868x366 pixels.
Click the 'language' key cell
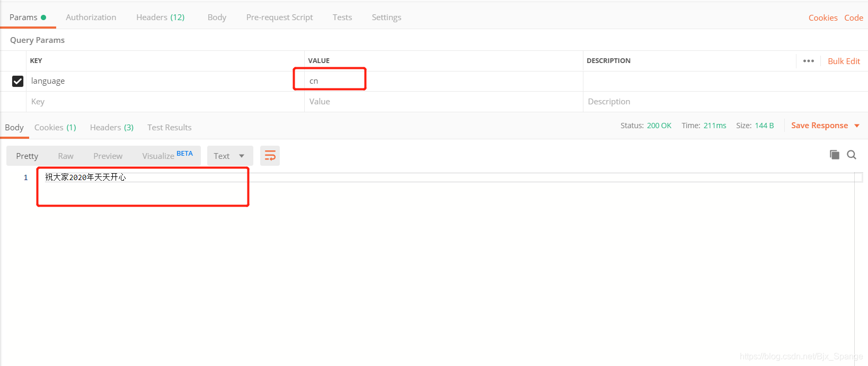(165, 81)
